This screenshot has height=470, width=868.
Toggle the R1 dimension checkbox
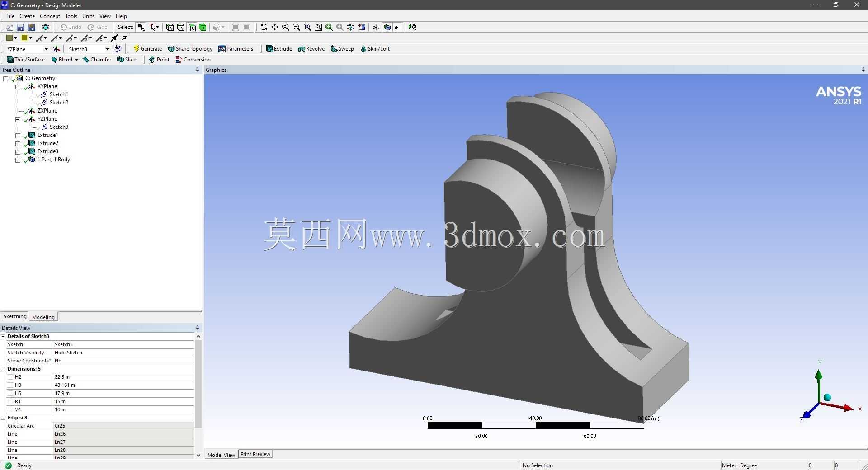click(10, 401)
